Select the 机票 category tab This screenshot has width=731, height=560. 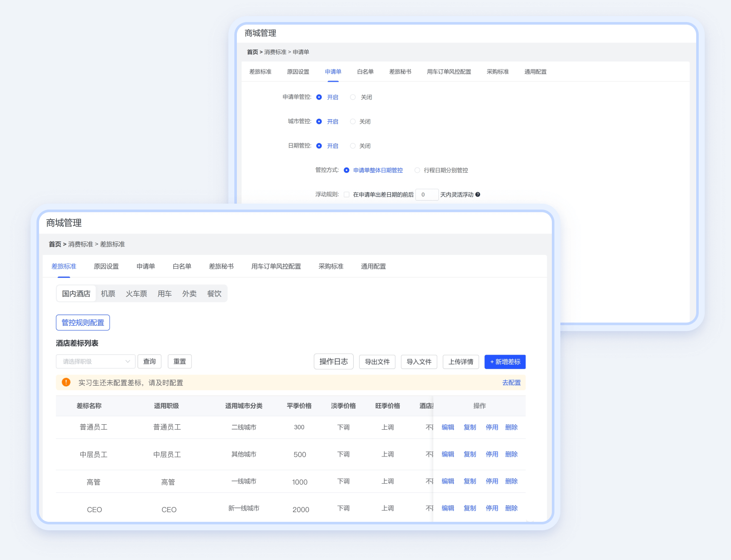coord(108,294)
